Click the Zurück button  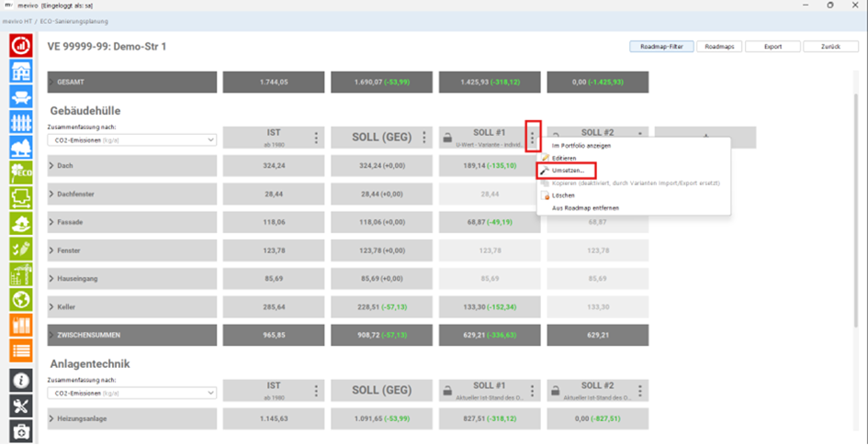pyautogui.click(x=830, y=47)
